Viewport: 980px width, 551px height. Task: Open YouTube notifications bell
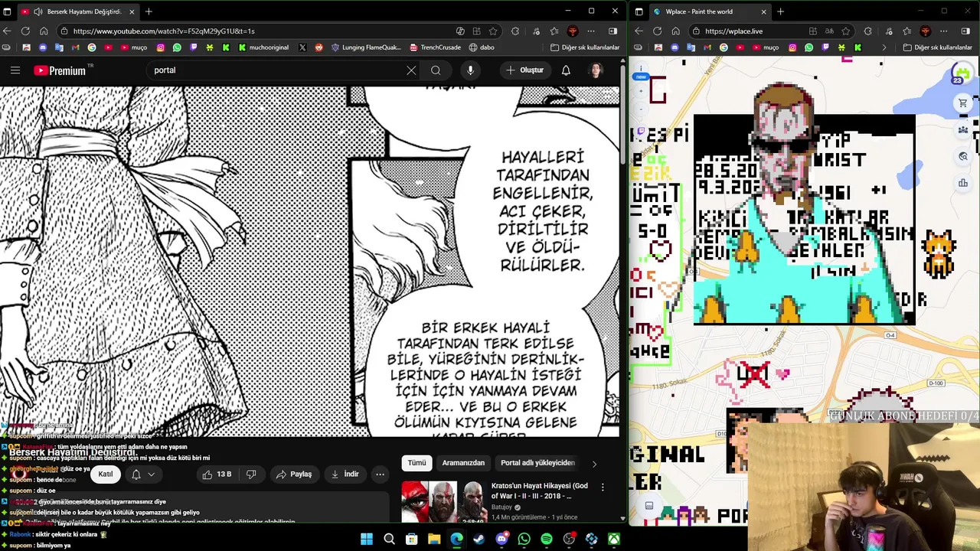click(x=566, y=70)
